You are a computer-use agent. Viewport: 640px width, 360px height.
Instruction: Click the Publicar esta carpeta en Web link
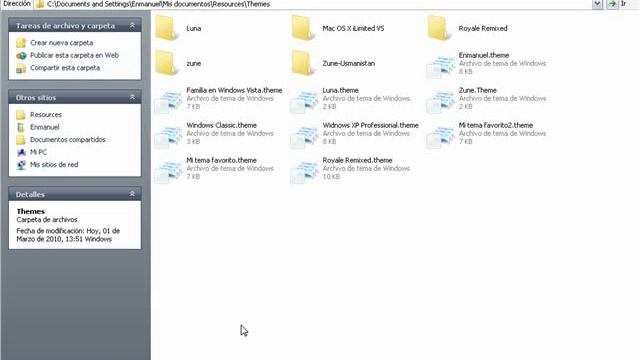pyautogui.click(x=74, y=55)
